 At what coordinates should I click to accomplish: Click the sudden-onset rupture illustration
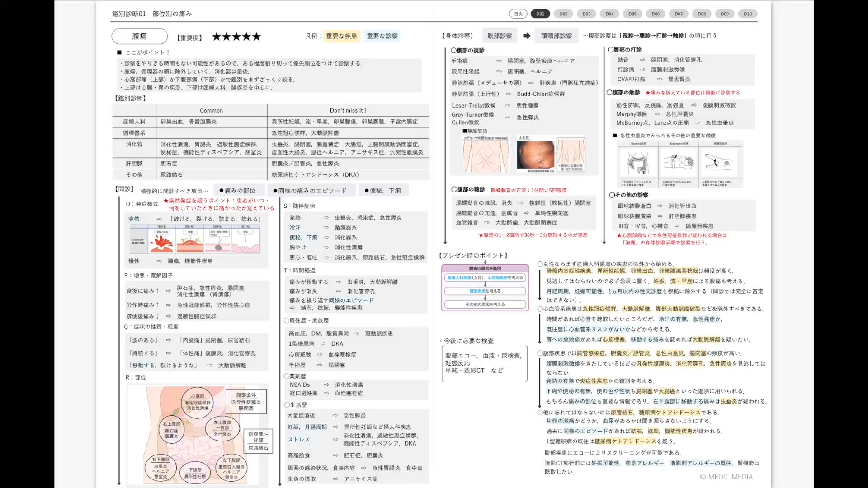tap(162, 241)
